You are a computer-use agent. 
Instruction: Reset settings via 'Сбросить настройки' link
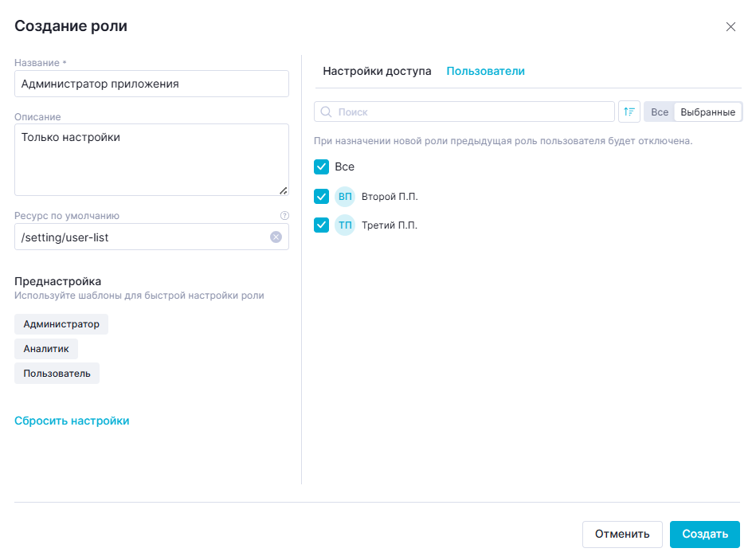pyautogui.click(x=72, y=421)
